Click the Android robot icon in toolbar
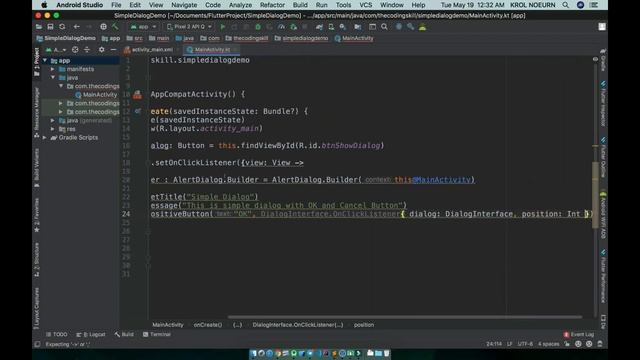Viewport: 640px width, 360px height. coord(422,27)
